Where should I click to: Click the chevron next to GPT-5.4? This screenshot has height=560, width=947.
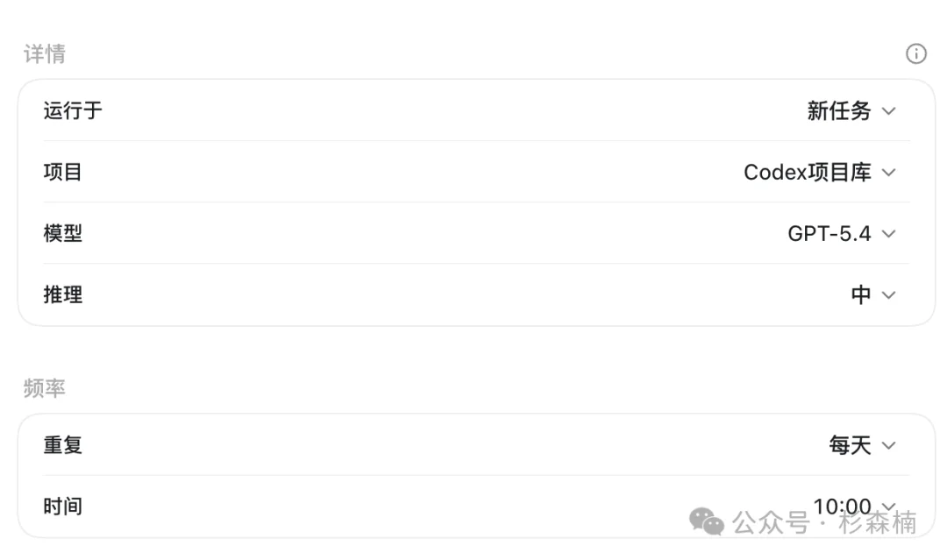click(888, 233)
